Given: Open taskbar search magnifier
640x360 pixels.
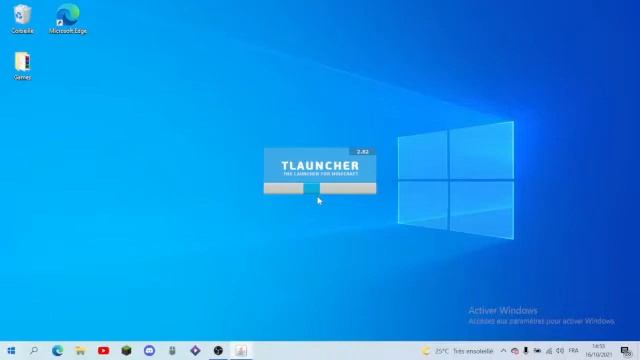Looking at the screenshot, I should click(34, 351).
